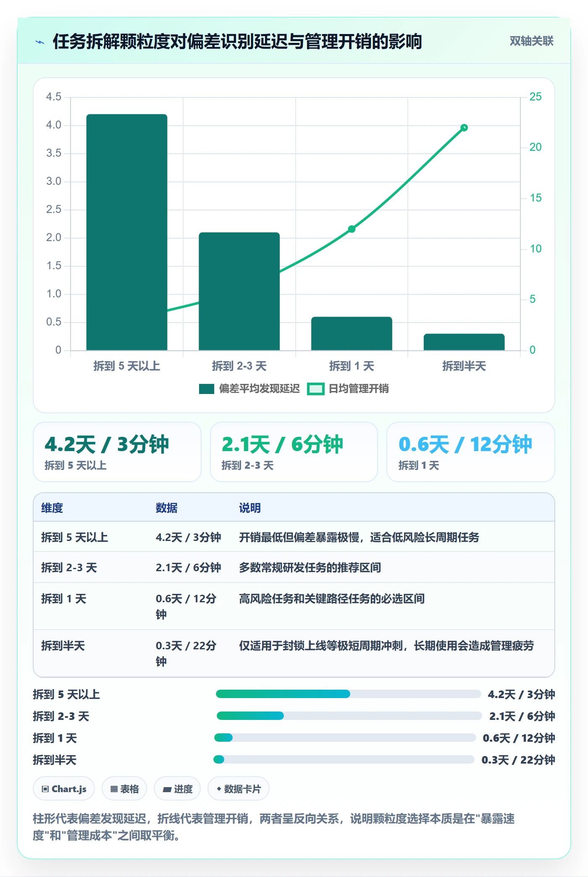Viewport: 588px width, 877px height.
Task: Click the Chart.js chip's square icon
Action: point(45,789)
